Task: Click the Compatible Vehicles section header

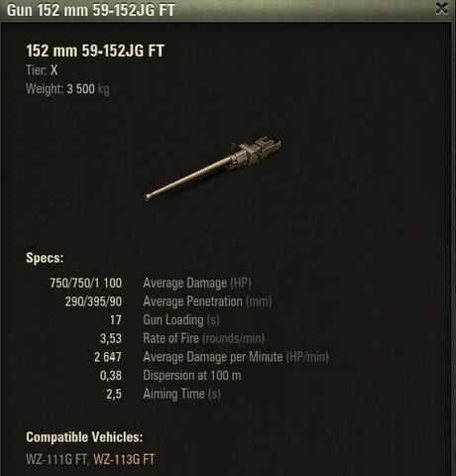Action: point(84,437)
